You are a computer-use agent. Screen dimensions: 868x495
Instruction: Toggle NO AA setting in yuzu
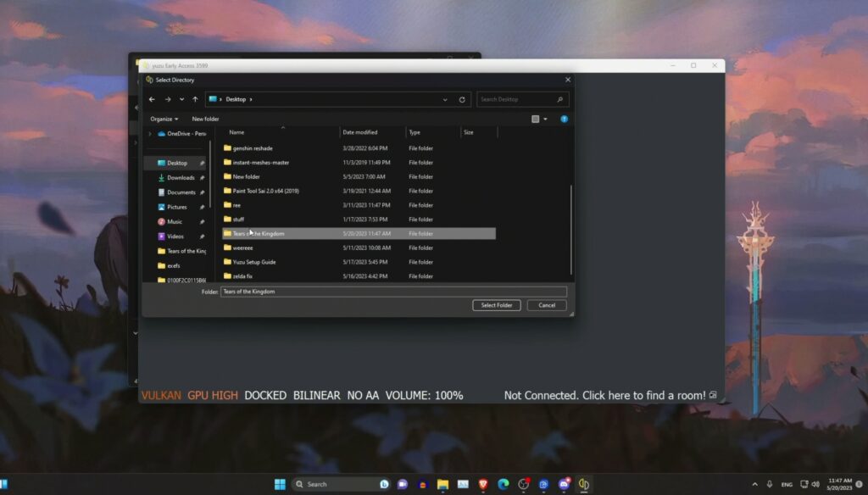click(x=363, y=395)
